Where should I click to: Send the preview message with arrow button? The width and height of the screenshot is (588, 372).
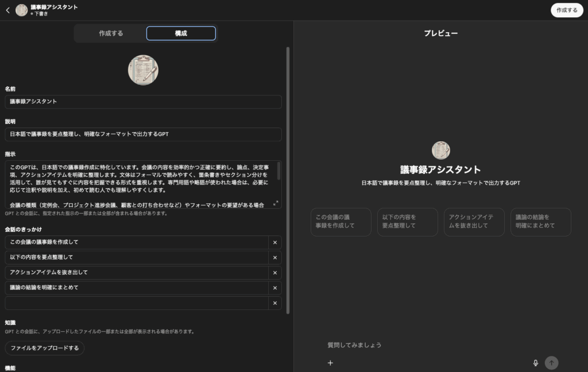coord(551,363)
